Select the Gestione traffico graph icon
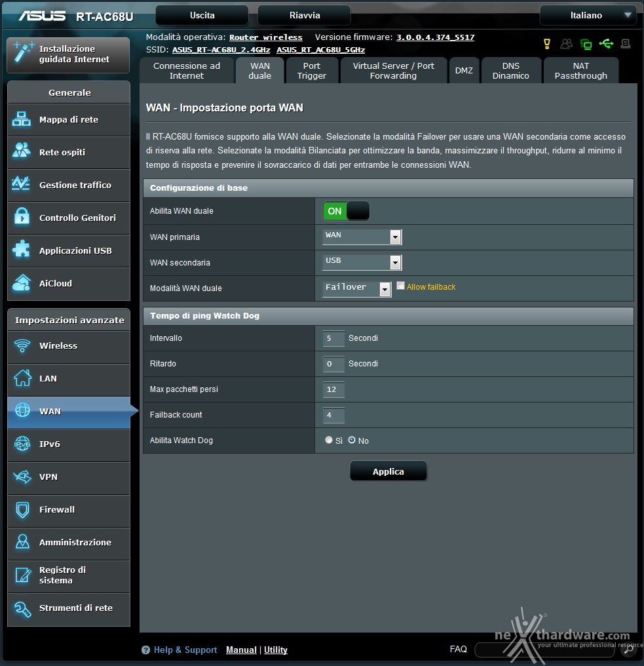 (21, 184)
